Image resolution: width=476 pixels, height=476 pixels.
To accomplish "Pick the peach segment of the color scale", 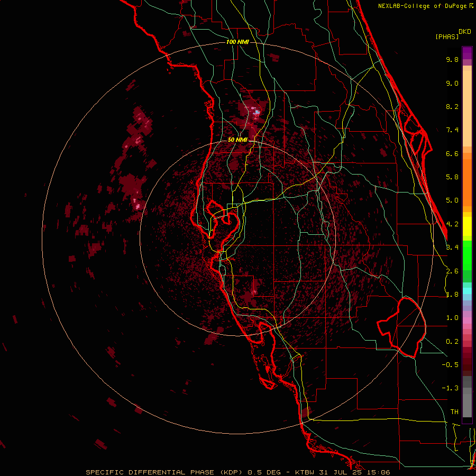I will tap(467, 108).
